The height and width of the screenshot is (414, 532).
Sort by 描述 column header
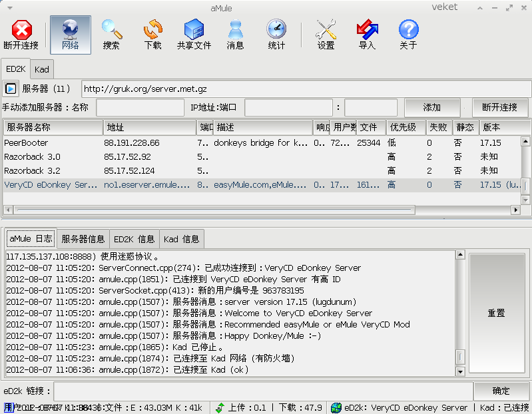263,127
